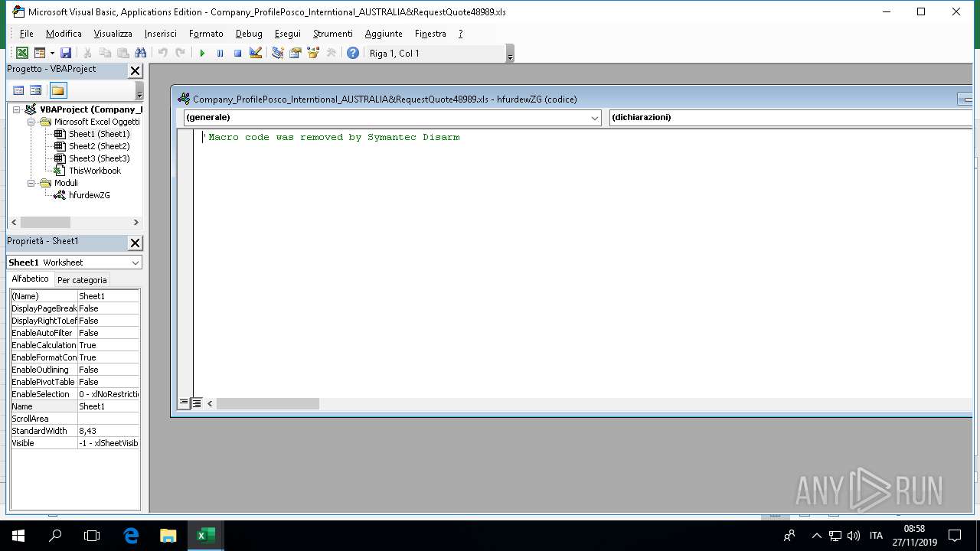Click the Undo arrow icon
Viewport: 980px width, 551px height.
(x=162, y=53)
